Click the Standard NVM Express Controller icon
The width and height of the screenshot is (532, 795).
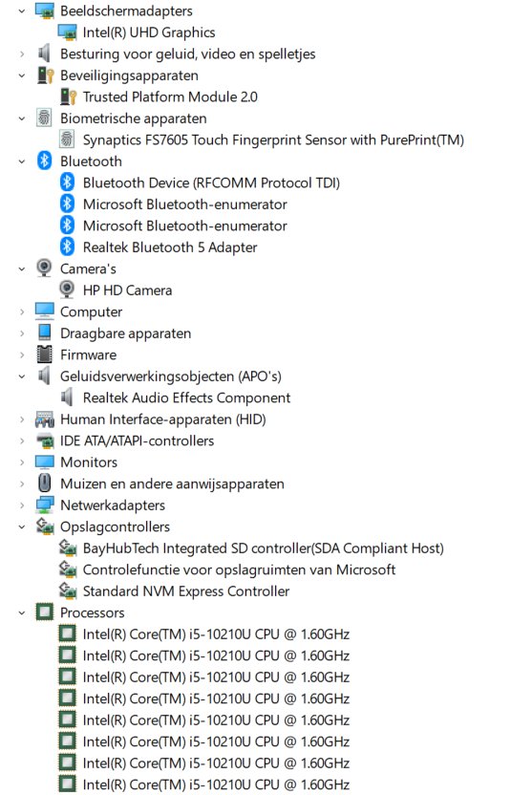pyautogui.click(x=68, y=591)
